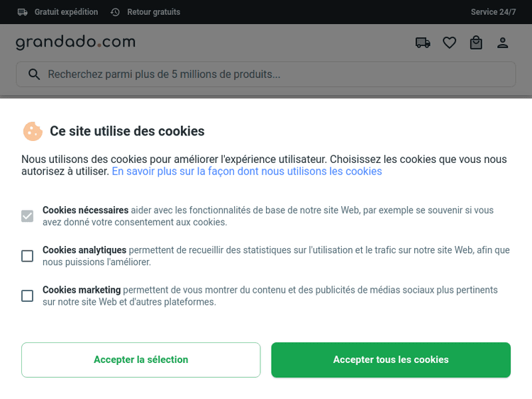532x399 pixels.
Task: Toggle the Cookies nécessaires checkbox
Action: point(27,216)
